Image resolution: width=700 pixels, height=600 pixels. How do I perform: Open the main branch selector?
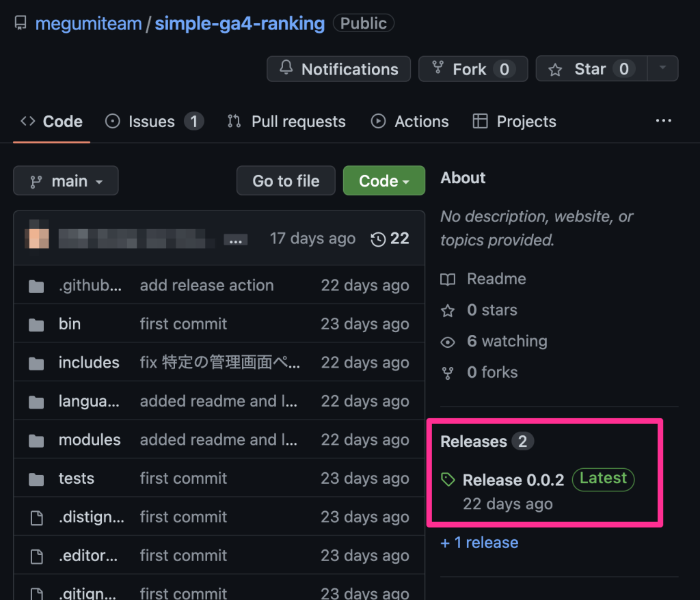click(66, 181)
